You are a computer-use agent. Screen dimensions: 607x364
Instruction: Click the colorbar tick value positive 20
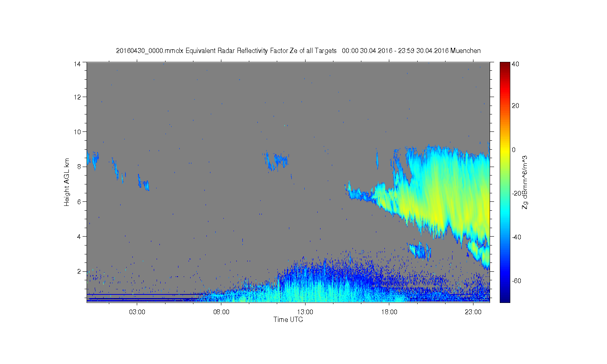coord(516,106)
